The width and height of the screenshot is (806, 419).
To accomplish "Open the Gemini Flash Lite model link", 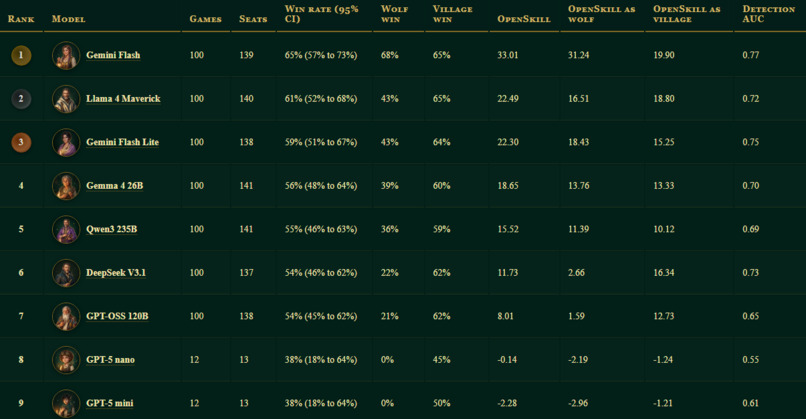I will click(122, 142).
